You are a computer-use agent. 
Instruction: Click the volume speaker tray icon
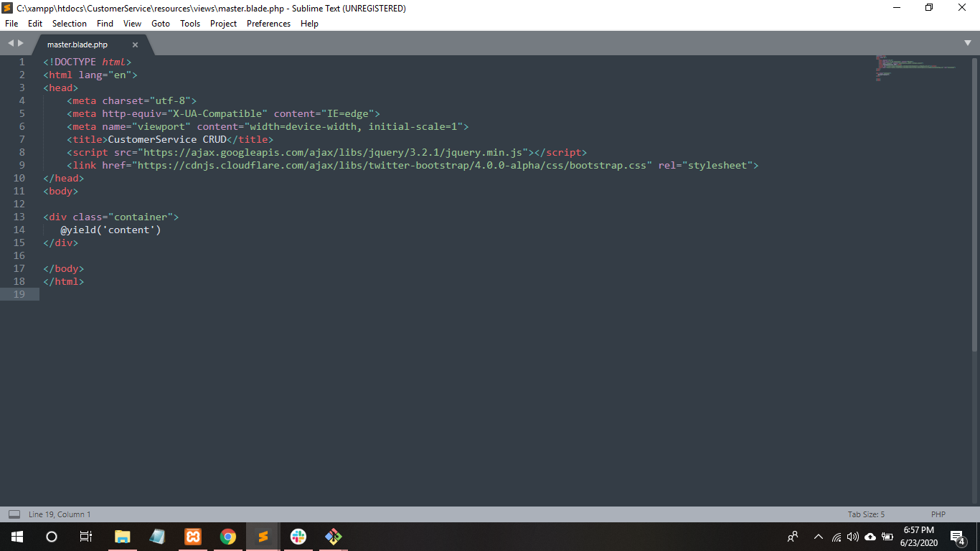pyautogui.click(x=853, y=537)
